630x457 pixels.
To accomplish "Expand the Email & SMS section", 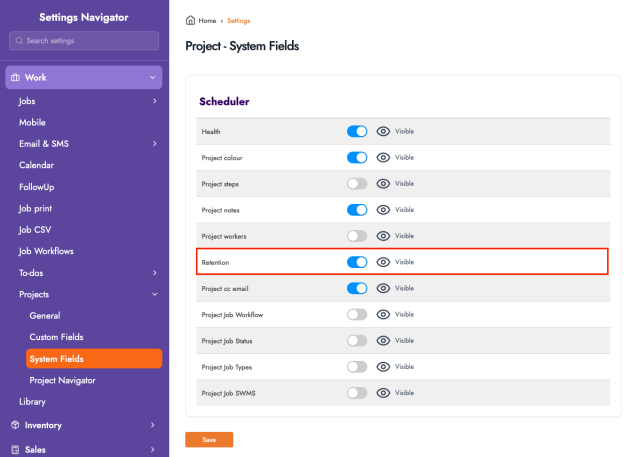I will (154, 144).
